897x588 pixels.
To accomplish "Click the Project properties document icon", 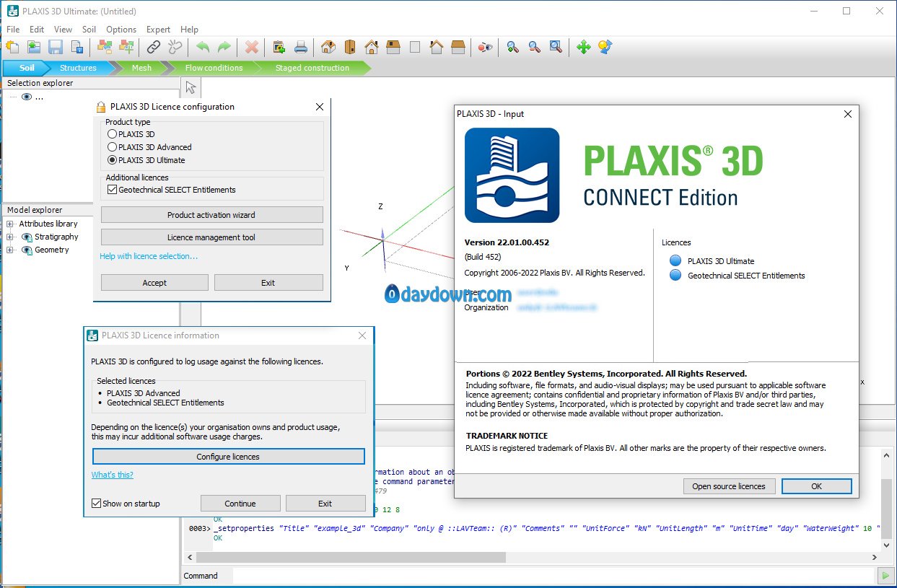I will tap(76, 47).
